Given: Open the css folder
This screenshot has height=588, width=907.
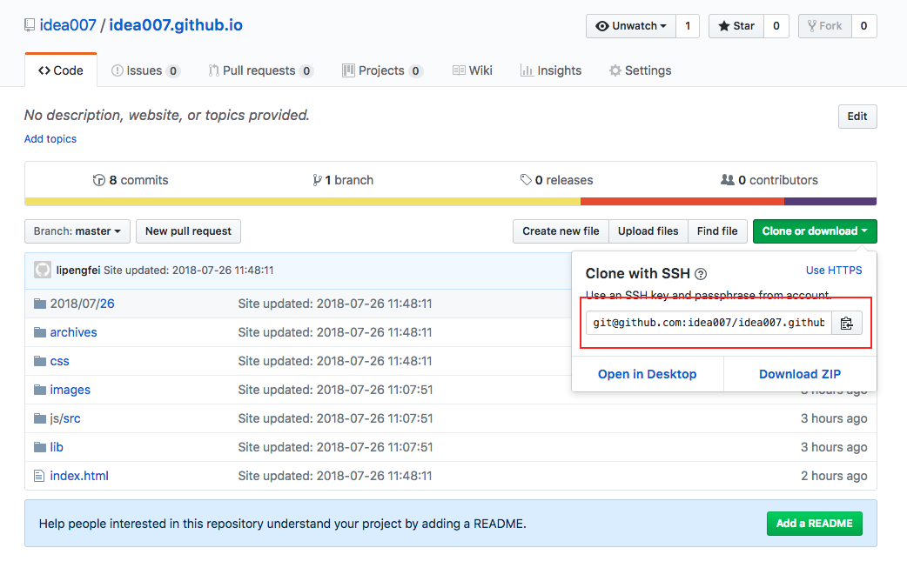Looking at the screenshot, I should pos(59,361).
